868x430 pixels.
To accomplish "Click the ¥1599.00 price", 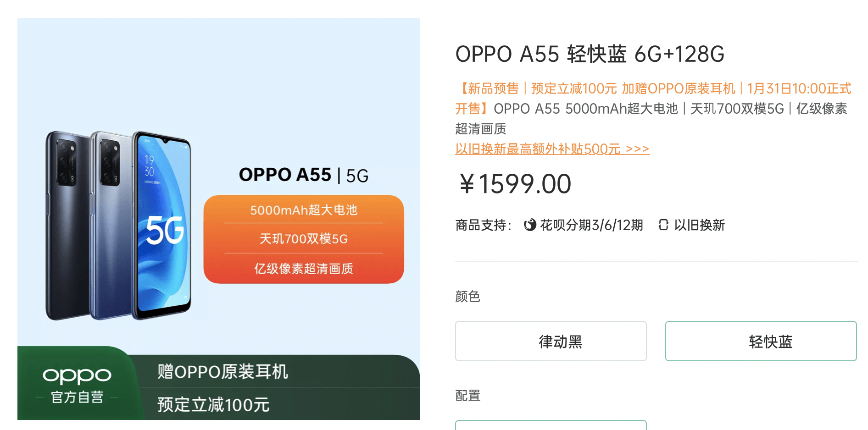I will 515,184.
